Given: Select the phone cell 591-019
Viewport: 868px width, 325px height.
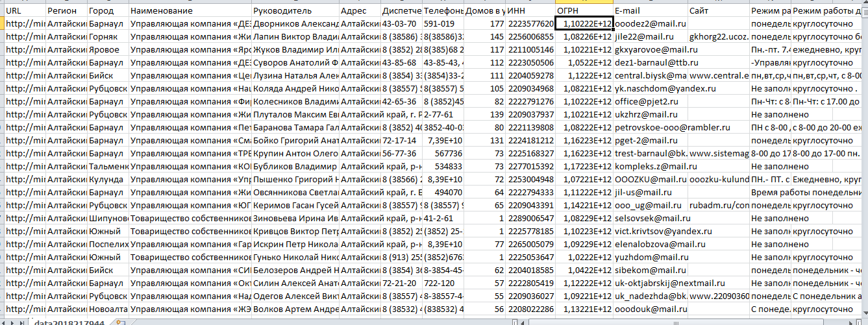Looking at the screenshot, I should (443, 24).
